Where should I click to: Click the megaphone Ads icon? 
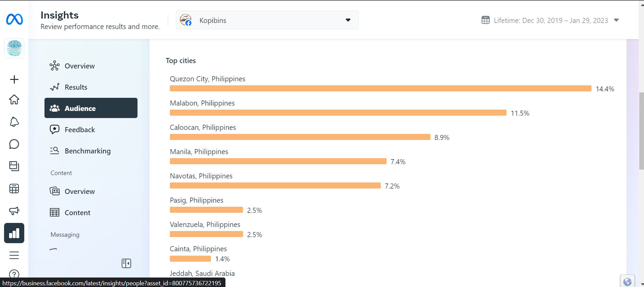14,211
